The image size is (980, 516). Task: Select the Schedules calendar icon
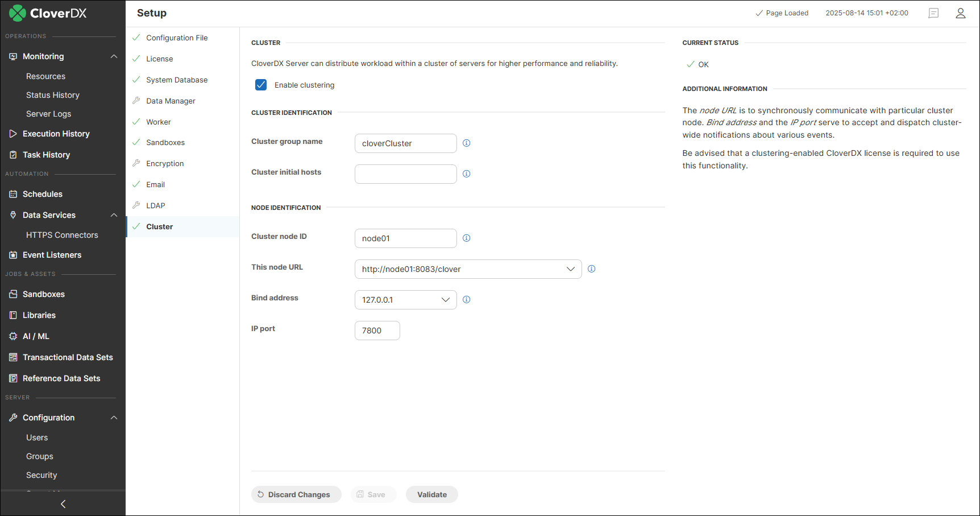pyautogui.click(x=13, y=194)
